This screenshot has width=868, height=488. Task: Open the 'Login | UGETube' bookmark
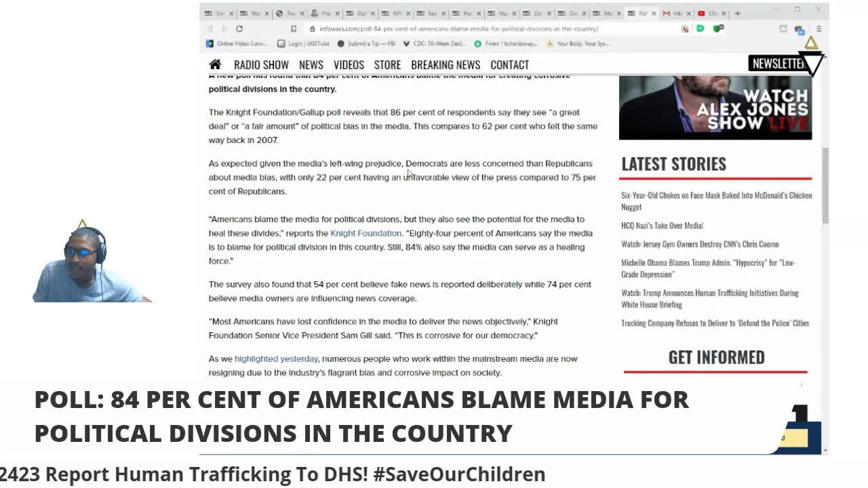pyautogui.click(x=303, y=43)
